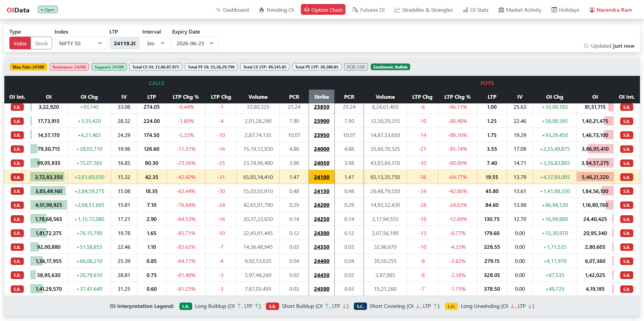This screenshot has height=321, width=644.
Task: Click Total PE OI: 33,36,29,790 badge
Action: click(211, 67)
